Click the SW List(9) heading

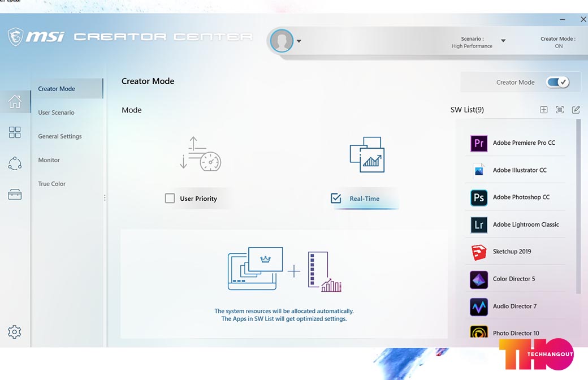click(467, 110)
